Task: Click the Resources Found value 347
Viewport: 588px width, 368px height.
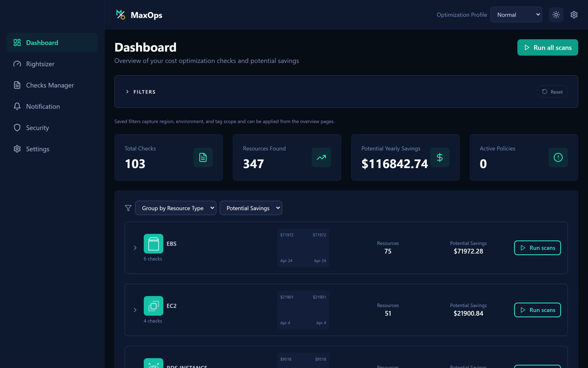Action: (x=254, y=164)
